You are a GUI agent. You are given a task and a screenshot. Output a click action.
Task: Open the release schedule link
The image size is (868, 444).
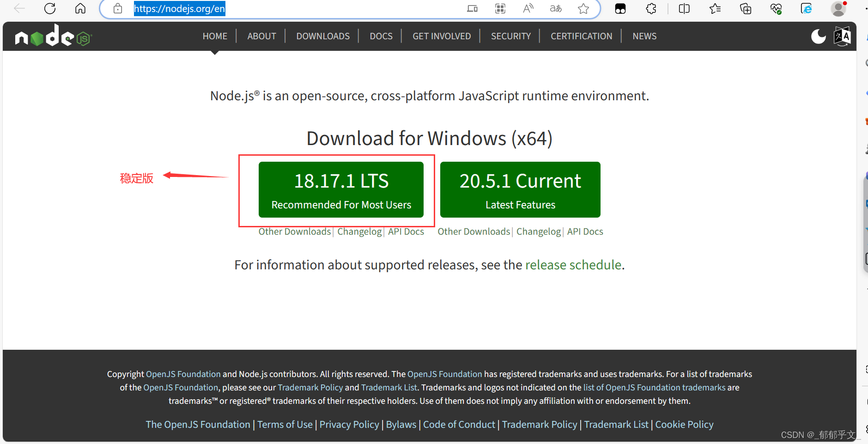tap(573, 264)
